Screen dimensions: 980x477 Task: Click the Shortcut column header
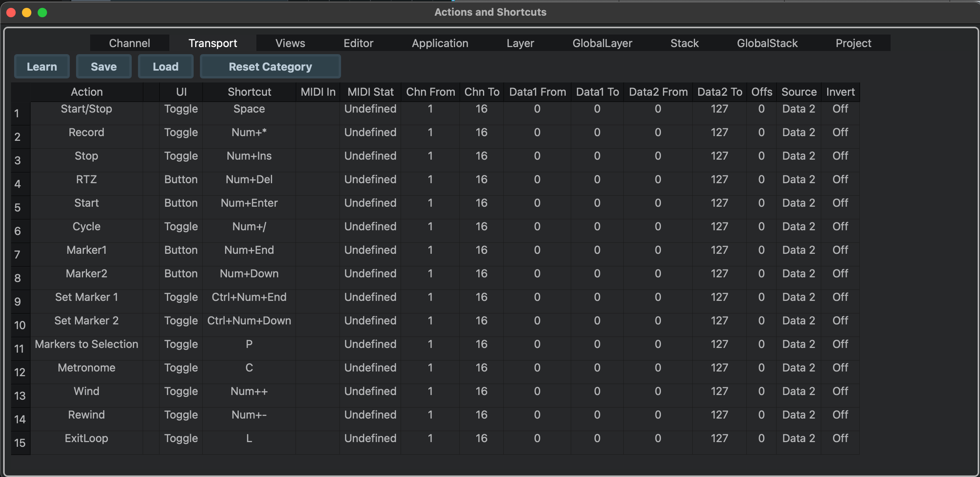[x=249, y=92]
